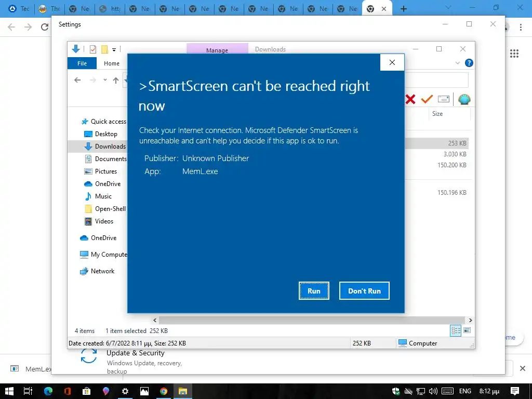Click New folder icon in quick access toolbar
The width and height of the screenshot is (532, 399).
[105, 49]
